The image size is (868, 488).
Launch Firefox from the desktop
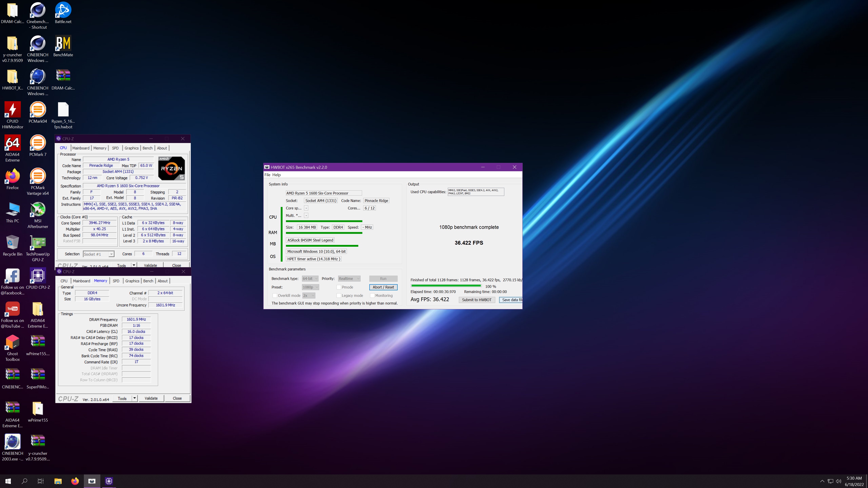coord(12,179)
